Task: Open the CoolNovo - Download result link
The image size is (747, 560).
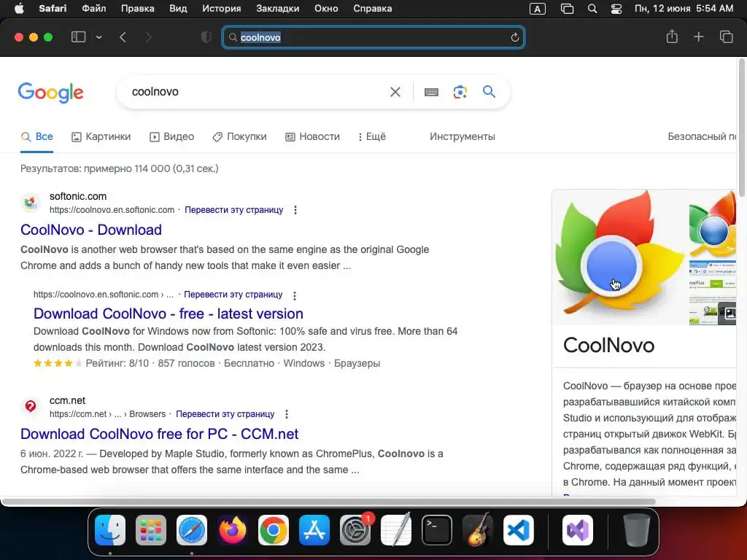Action: click(x=91, y=230)
